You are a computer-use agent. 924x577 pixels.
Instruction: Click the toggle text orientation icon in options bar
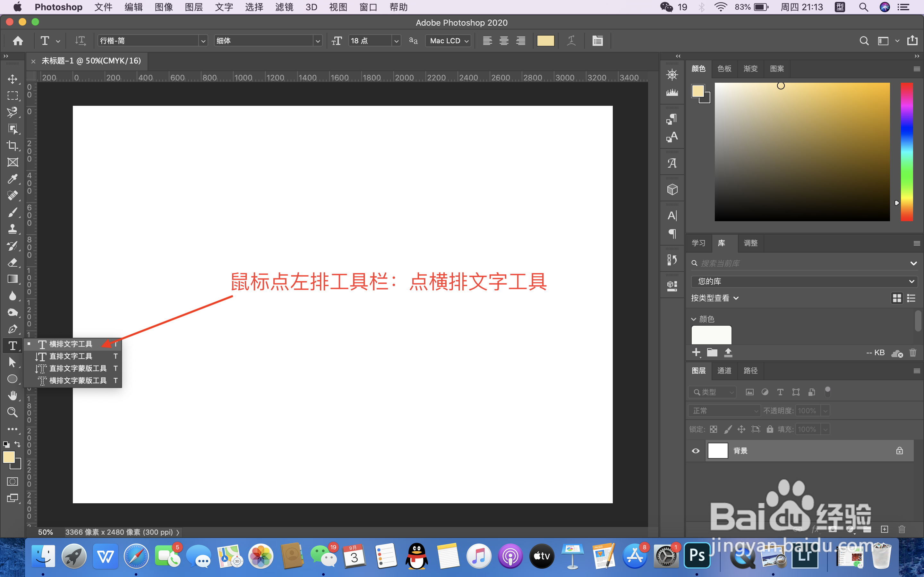80,41
